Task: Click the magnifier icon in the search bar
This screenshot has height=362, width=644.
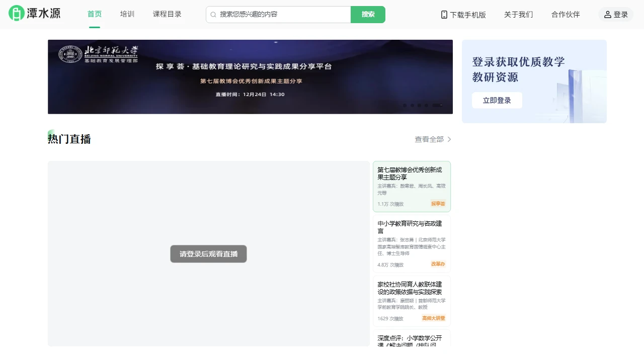Action: click(x=213, y=15)
